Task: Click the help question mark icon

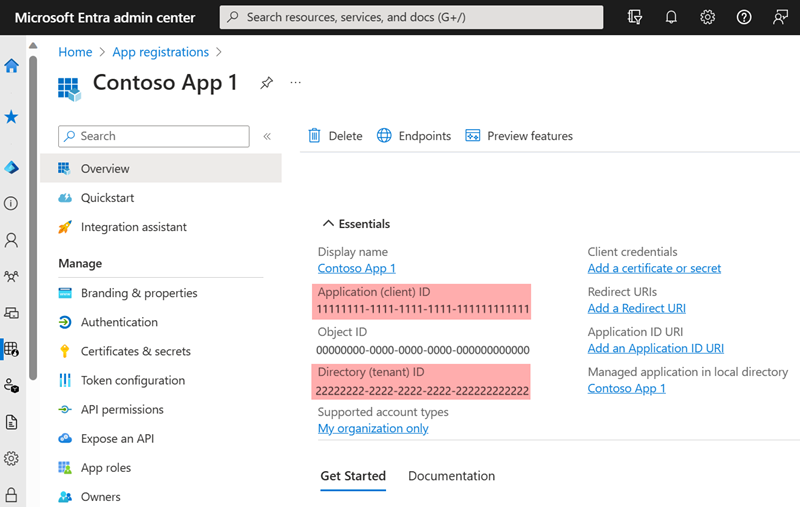Action: coord(743,17)
